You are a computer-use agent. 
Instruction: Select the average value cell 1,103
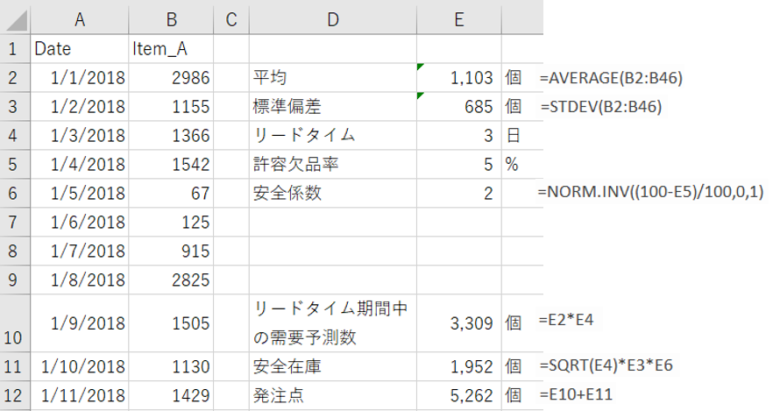click(459, 78)
